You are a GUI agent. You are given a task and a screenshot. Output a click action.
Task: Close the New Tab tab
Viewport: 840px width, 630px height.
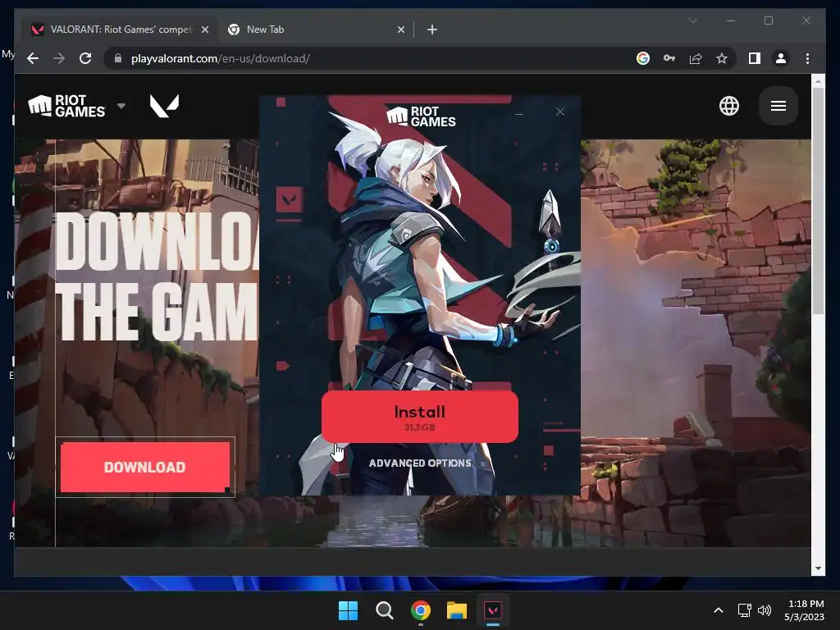400,30
